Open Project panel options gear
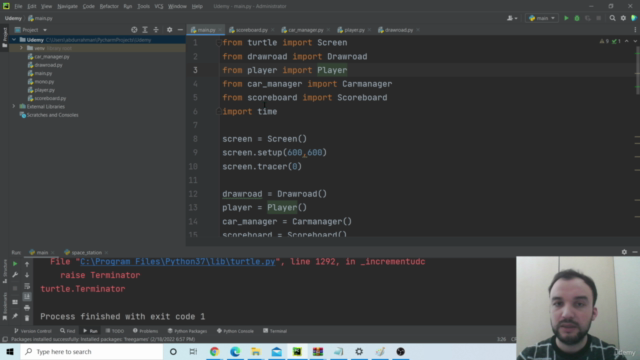 point(169,30)
